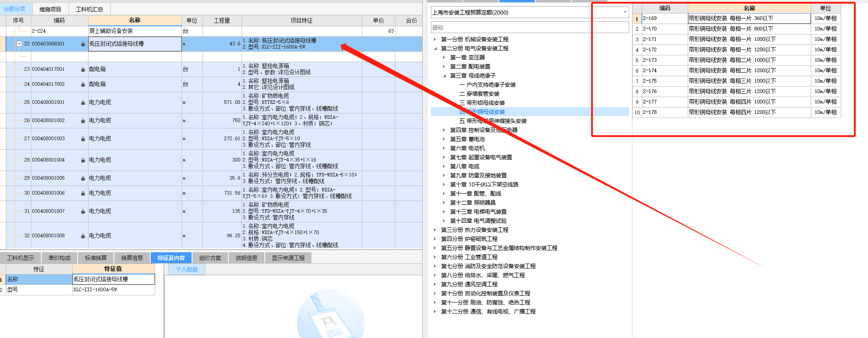
Task: Click lock icon on row 030408001005
Action: click(83, 178)
